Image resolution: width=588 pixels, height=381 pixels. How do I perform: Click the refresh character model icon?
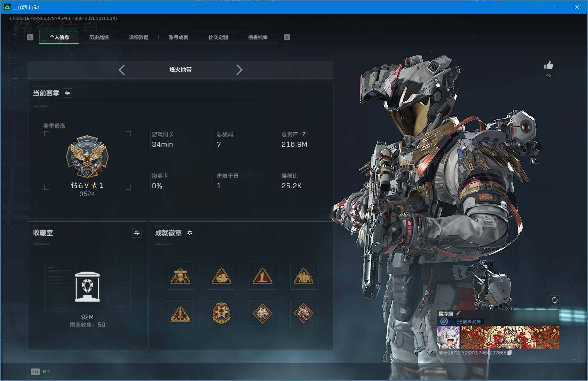554,300
